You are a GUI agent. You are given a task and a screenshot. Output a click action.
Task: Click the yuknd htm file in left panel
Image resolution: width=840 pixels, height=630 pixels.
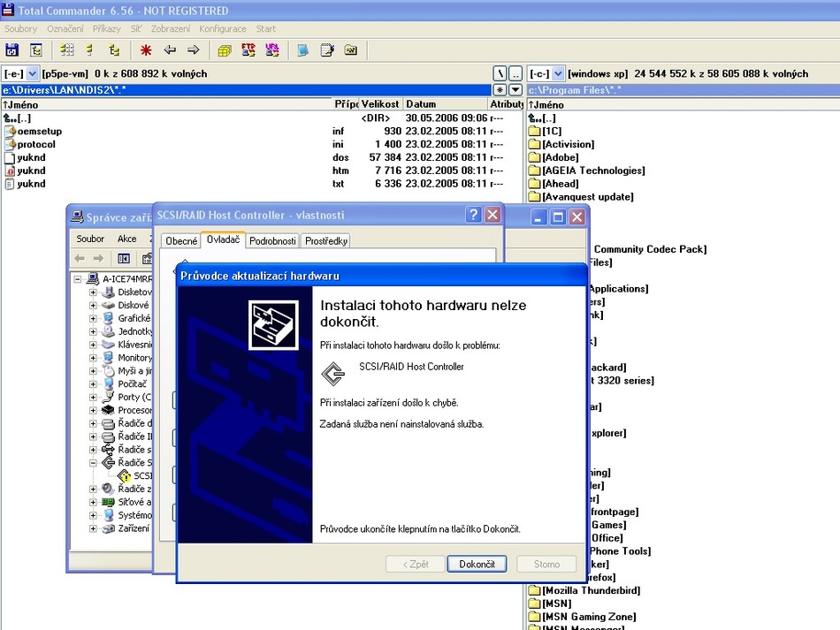[x=31, y=171]
